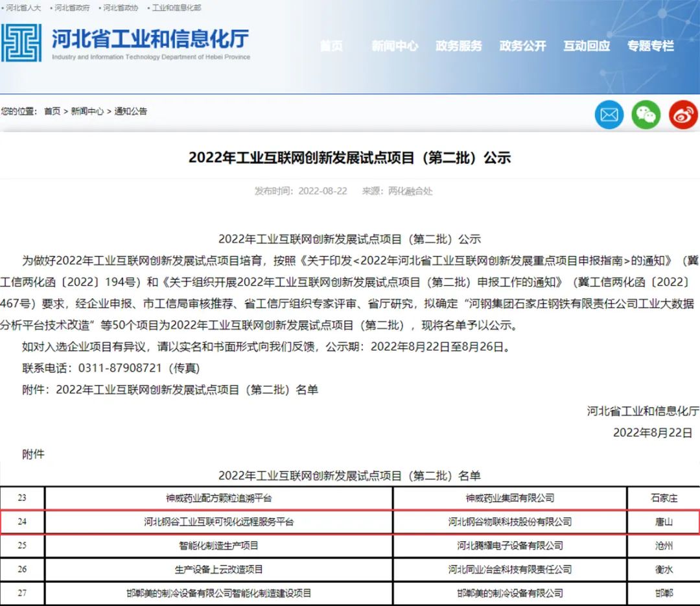Click row number 25 cell
700x606 pixels.
coord(22,546)
